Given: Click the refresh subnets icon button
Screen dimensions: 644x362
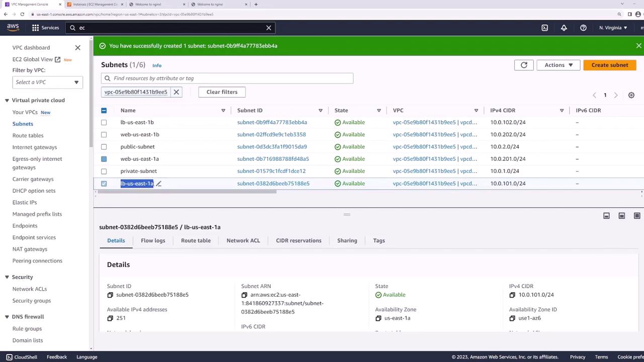Looking at the screenshot, I should 524,65.
